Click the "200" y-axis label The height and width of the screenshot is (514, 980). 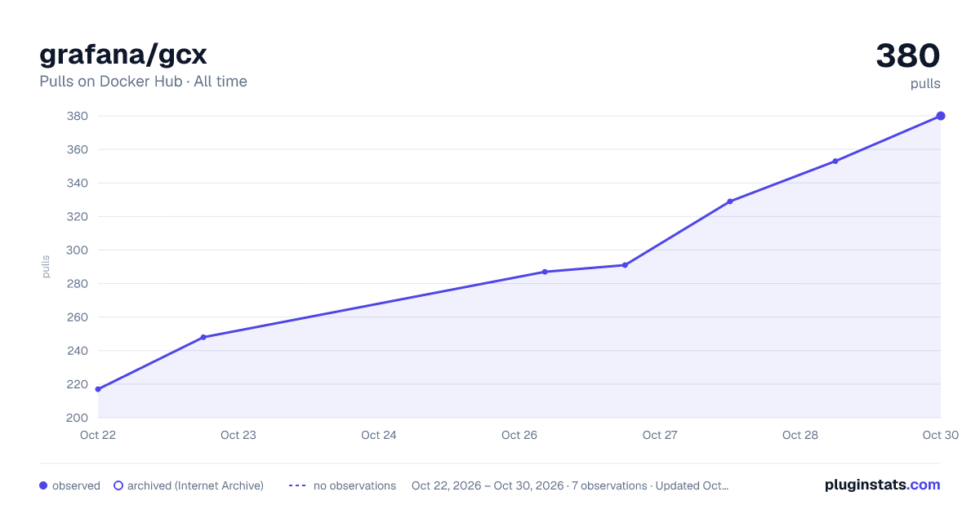click(77, 418)
